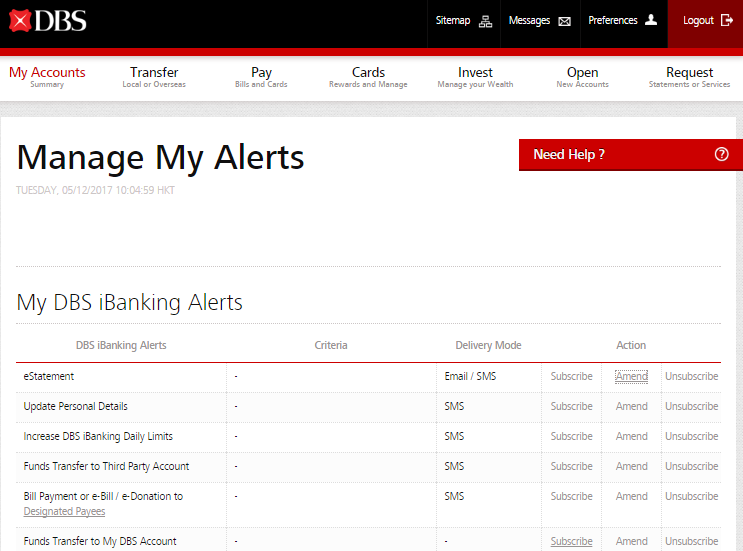Click Amend for eStatement alert
743x551 pixels.
[631, 377]
